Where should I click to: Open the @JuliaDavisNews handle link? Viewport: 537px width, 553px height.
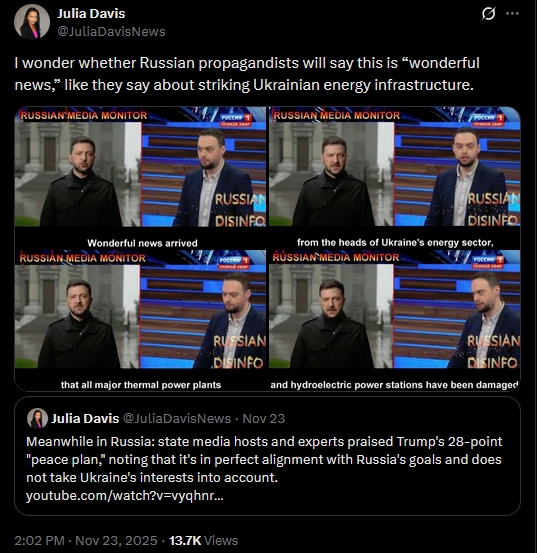pyautogui.click(x=111, y=31)
